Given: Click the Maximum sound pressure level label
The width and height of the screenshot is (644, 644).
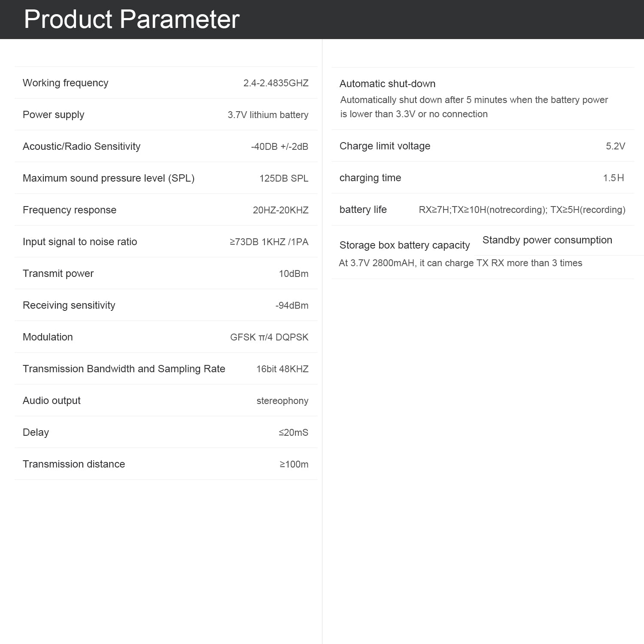Looking at the screenshot, I should [108, 178].
